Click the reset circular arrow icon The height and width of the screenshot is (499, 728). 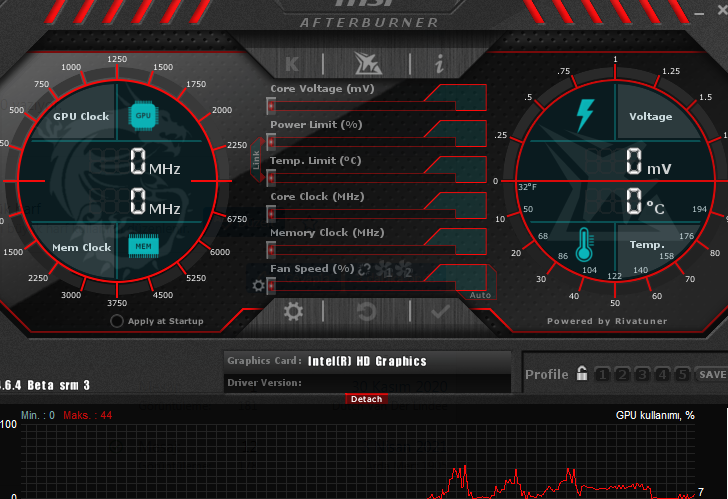(x=366, y=311)
